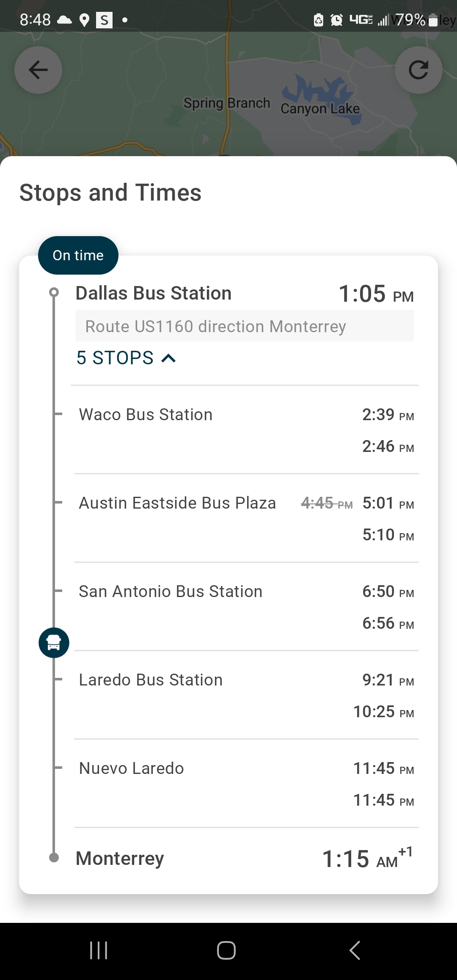
Task: Open Android recent apps button
Action: coord(99,950)
